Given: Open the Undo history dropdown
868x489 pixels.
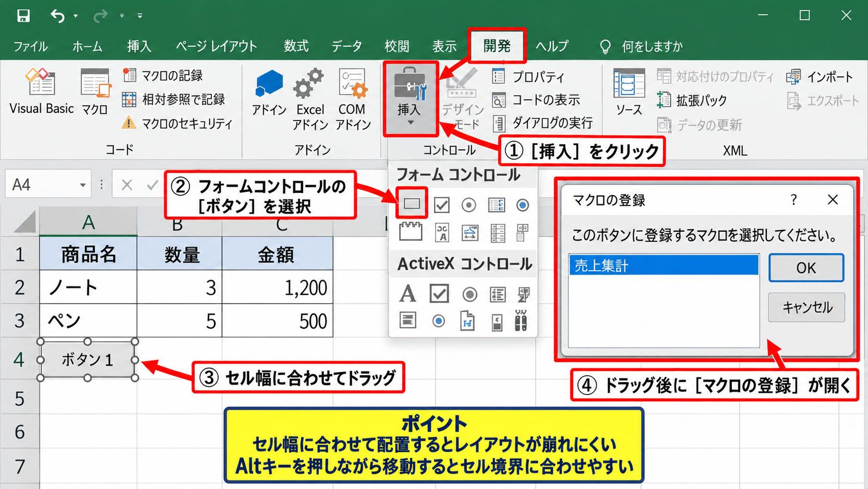Looking at the screenshot, I should pyautogui.click(x=76, y=16).
